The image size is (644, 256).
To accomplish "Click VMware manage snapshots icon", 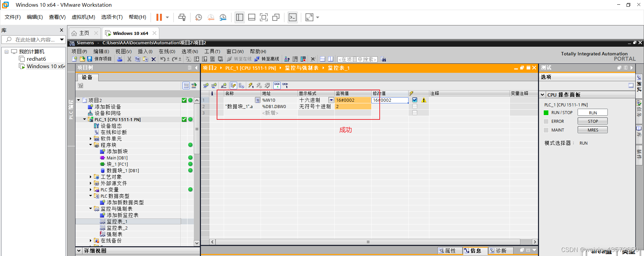I will 223,17.
